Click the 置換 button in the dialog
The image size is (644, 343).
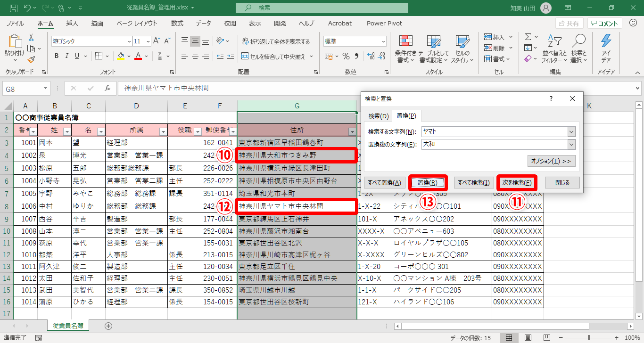click(x=428, y=183)
